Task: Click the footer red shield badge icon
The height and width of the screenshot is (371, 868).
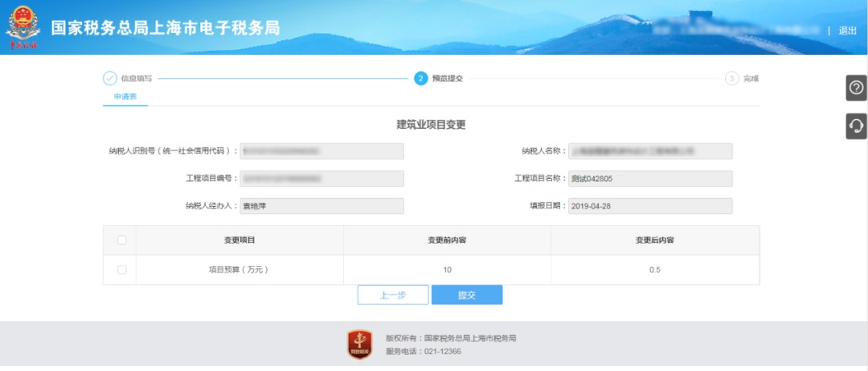Action: [x=359, y=344]
